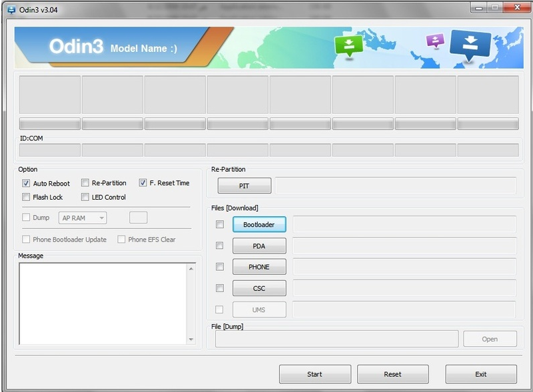Viewport: 533px width, 392px height.
Task: Click the first ID:COM port slot
Action: (x=50, y=150)
